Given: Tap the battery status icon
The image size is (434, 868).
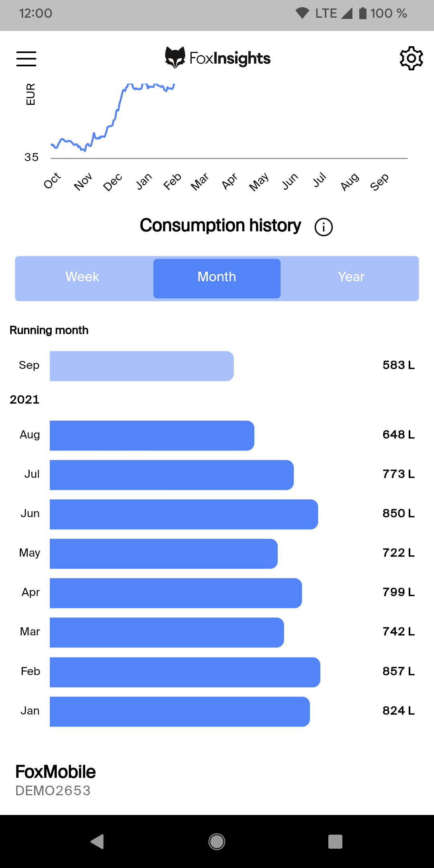Looking at the screenshot, I should pyautogui.click(x=362, y=13).
